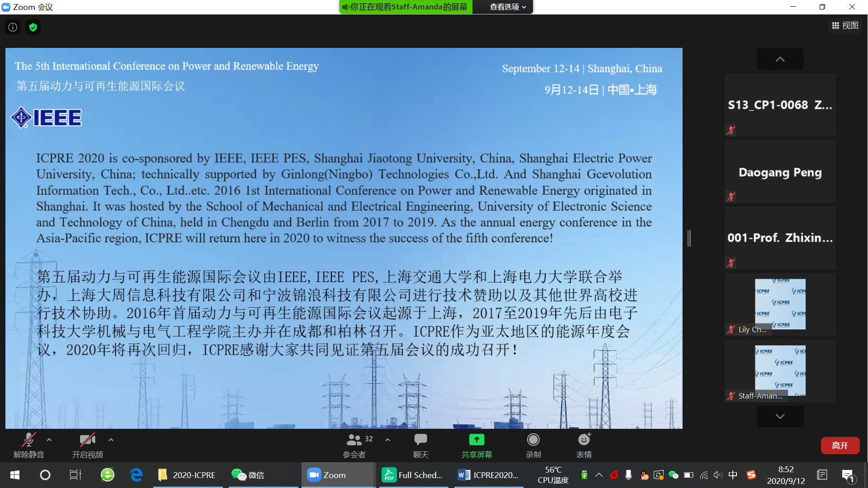Launch Microsoft Edge from taskbar
Viewport: 868px width, 488px height.
[136, 475]
